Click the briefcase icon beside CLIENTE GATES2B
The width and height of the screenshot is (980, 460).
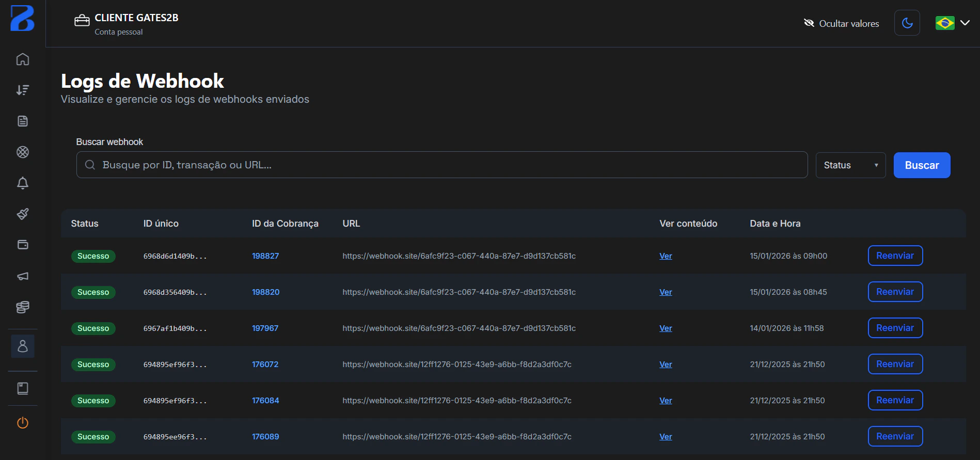[x=82, y=21]
